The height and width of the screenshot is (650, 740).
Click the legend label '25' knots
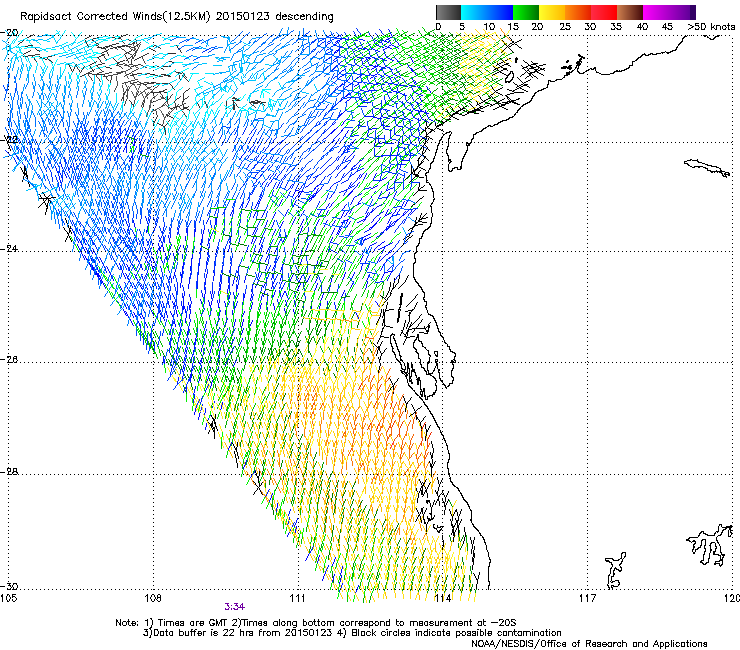(564, 27)
